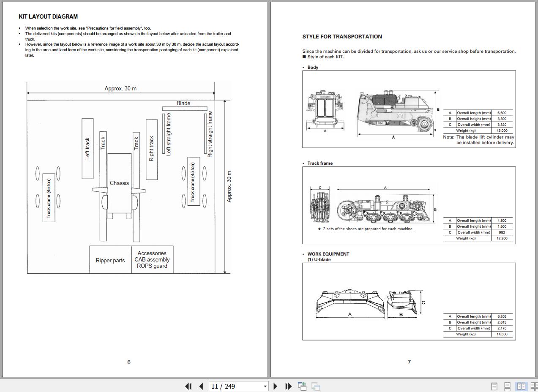Click the Chassis box in layout diagram

(119, 183)
